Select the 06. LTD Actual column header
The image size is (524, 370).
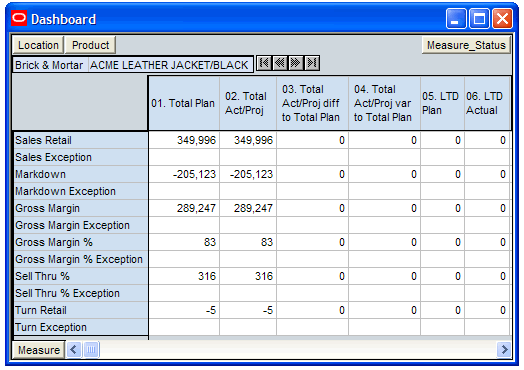coord(487,103)
